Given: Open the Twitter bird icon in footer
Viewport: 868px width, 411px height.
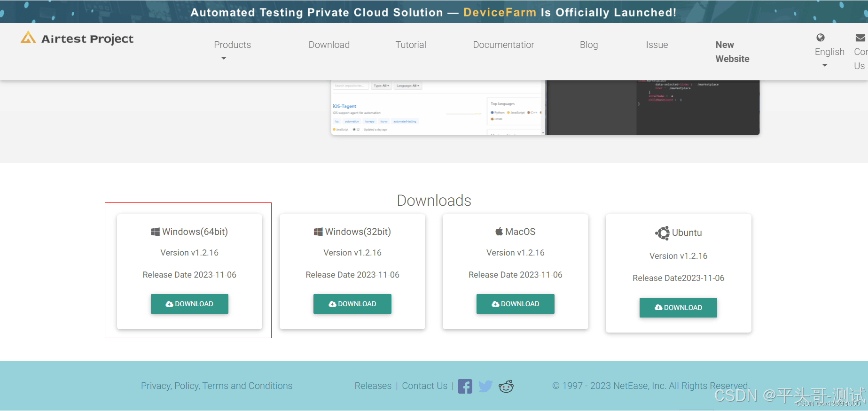Looking at the screenshot, I should point(485,386).
